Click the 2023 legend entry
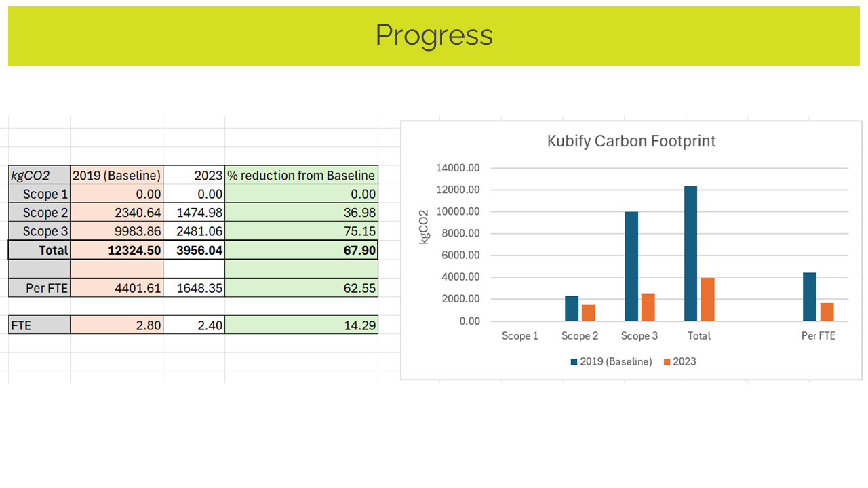Screen dimensions: 868x488 pyautogui.click(x=679, y=361)
